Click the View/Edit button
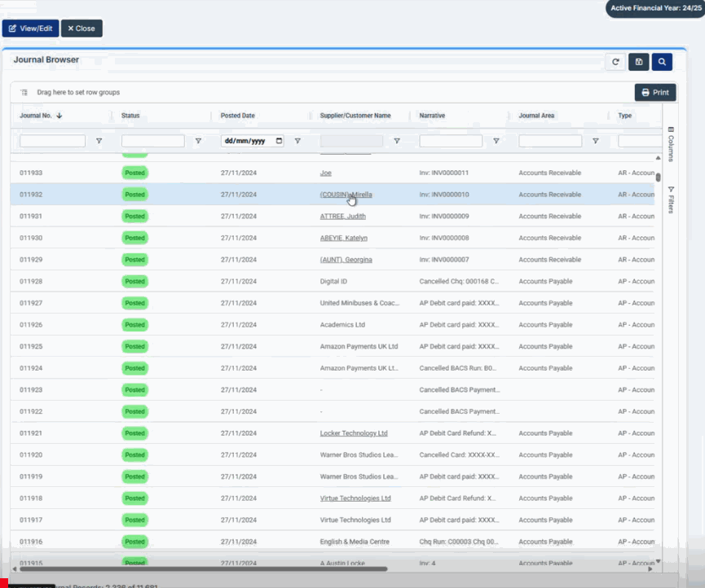 tap(29, 29)
